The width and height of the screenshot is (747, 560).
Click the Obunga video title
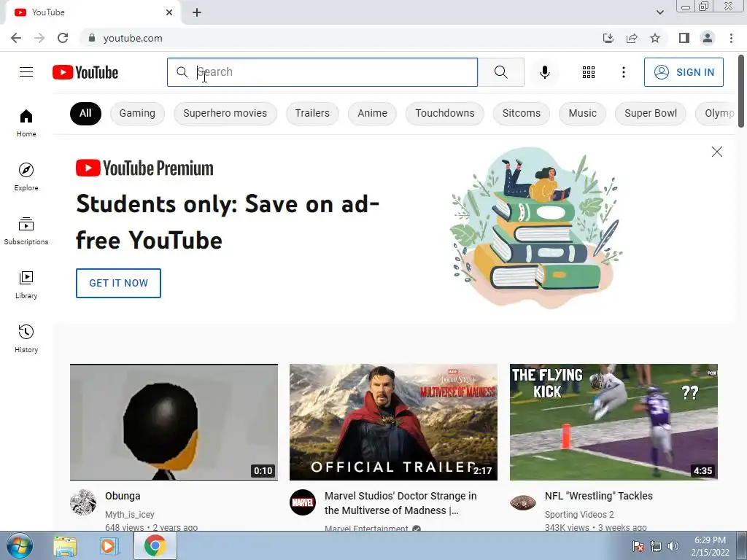(x=123, y=496)
